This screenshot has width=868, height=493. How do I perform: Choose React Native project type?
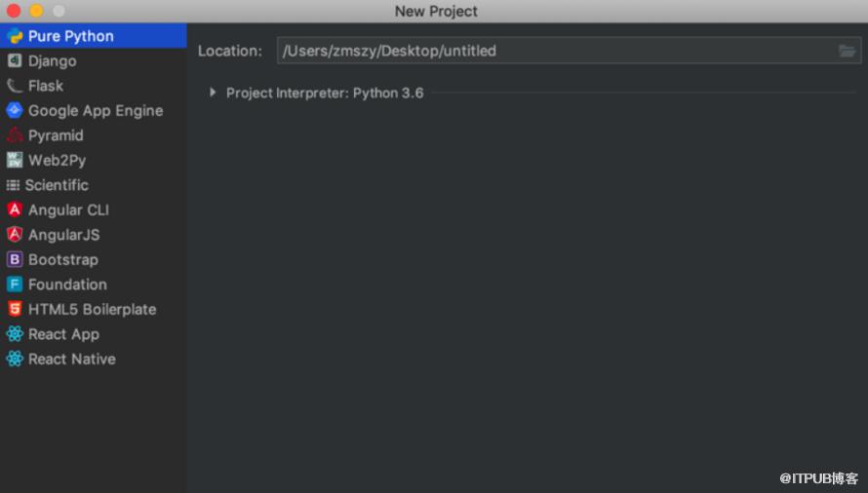(x=94, y=360)
